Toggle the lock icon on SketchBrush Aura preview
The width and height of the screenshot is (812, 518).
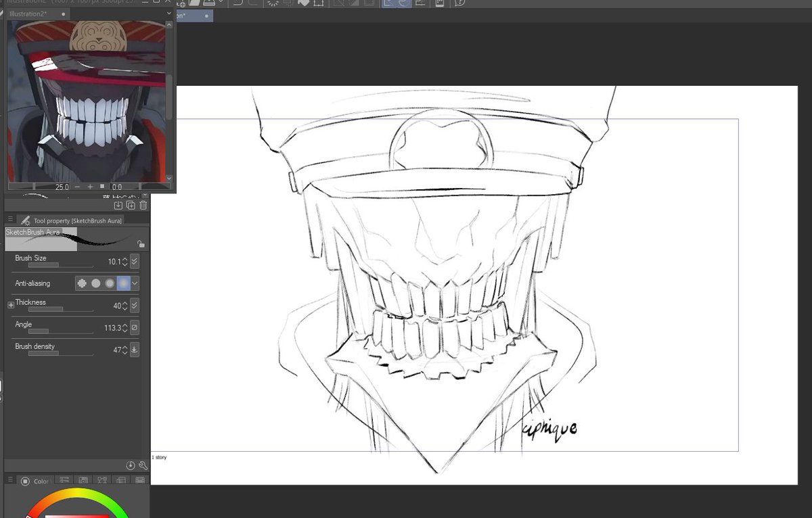[x=141, y=243]
